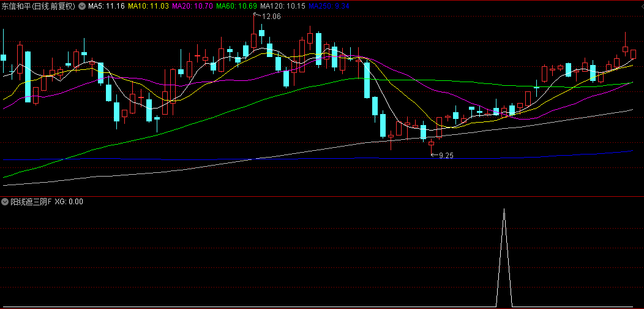The height and width of the screenshot is (309, 644).
Task: Select the stock title 东信和平(日线.前复权)
Action: pyautogui.click(x=39, y=6)
